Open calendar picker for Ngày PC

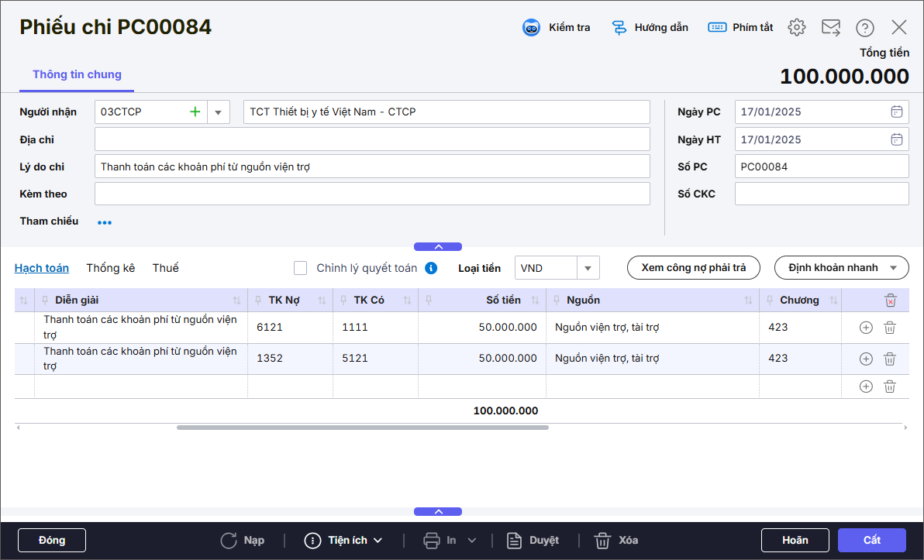click(x=896, y=112)
